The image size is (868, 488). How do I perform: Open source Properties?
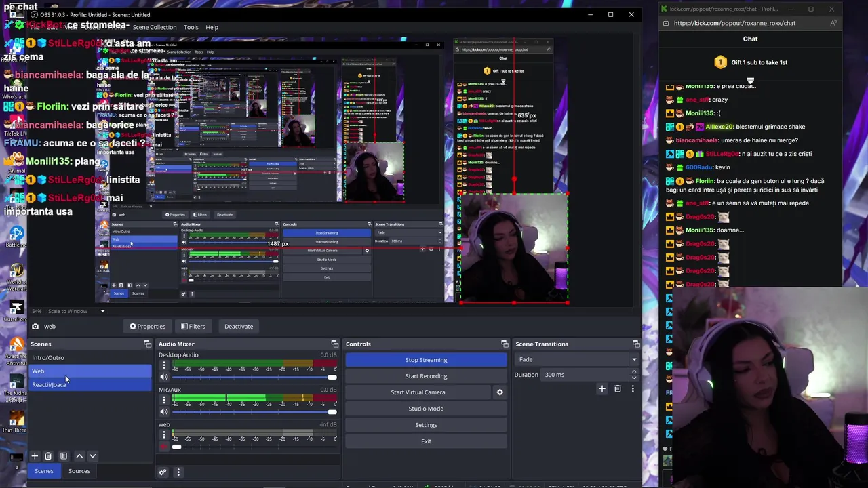click(x=147, y=327)
